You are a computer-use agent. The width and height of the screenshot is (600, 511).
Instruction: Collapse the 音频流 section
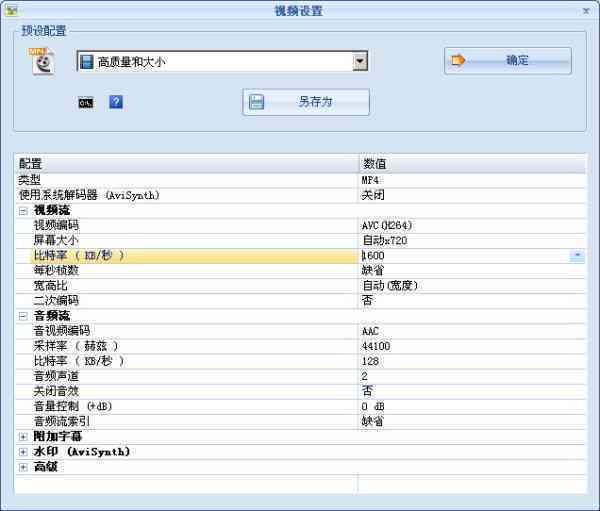[23, 316]
